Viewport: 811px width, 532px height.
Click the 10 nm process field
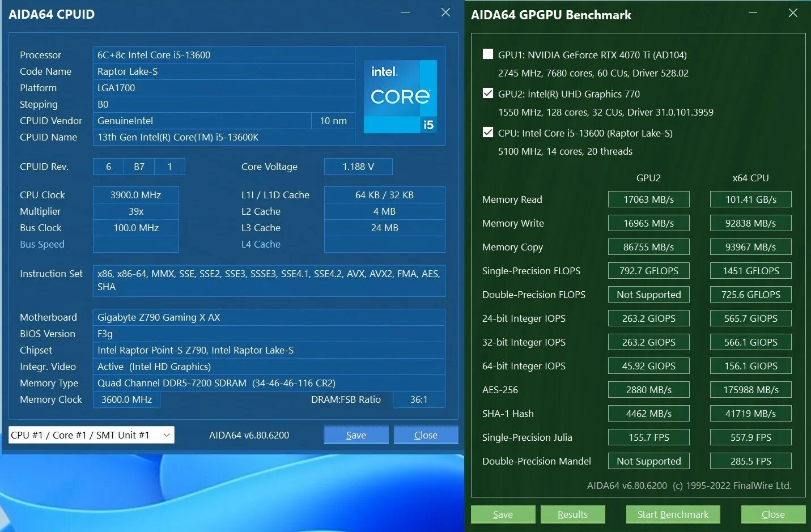coord(333,121)
